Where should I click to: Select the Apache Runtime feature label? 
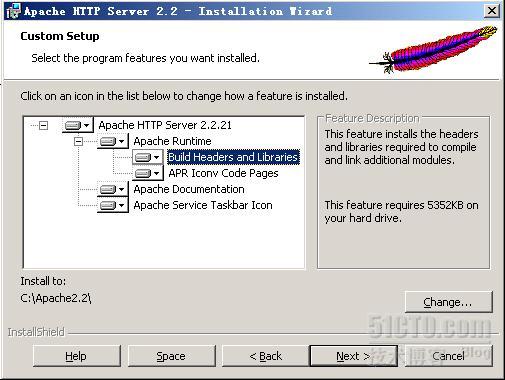pos(172,141)
